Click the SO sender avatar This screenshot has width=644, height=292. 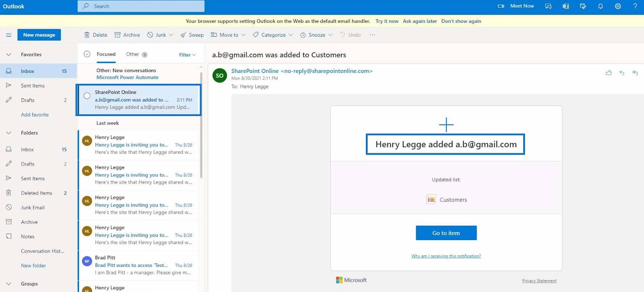(220, 75)
